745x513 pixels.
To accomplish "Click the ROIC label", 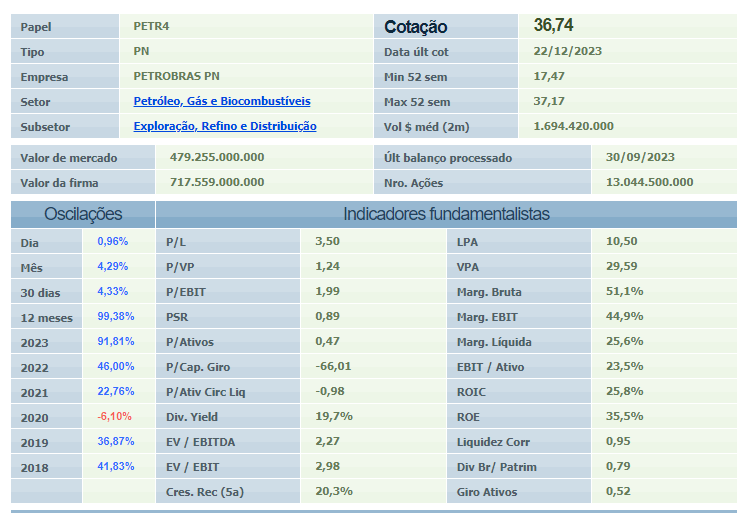I will [x=471, y=392].
